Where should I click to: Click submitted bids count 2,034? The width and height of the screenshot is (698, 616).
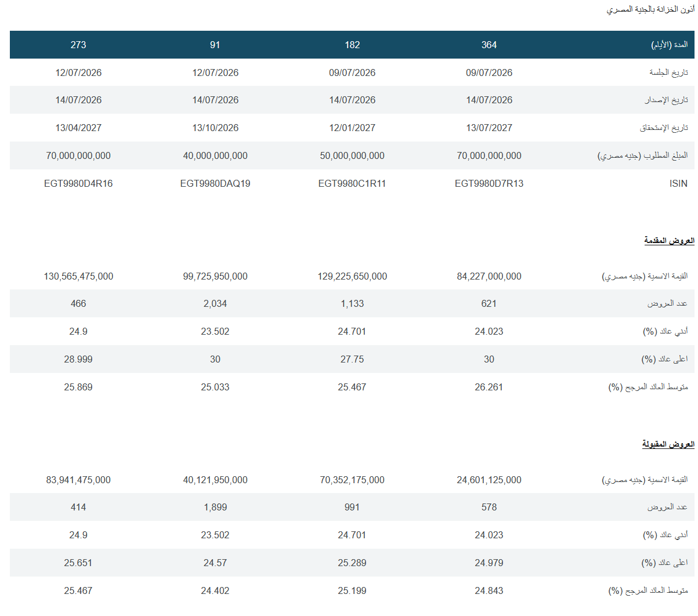point(215,303)
